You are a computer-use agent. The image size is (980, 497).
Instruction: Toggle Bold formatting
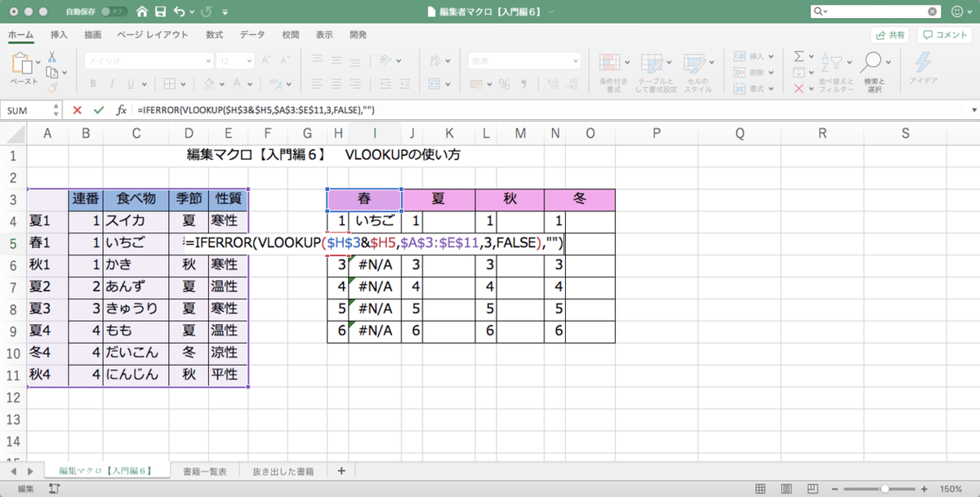[x=93, y=84]
